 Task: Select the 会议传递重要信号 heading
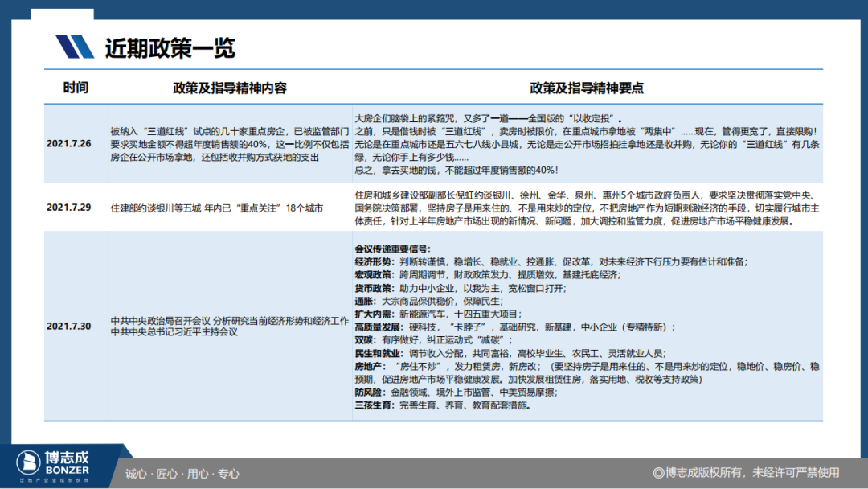[x=392, y=249]
